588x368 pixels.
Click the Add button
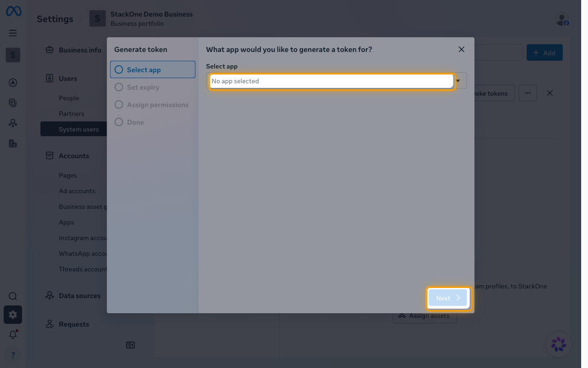click(x=544, y=53)
